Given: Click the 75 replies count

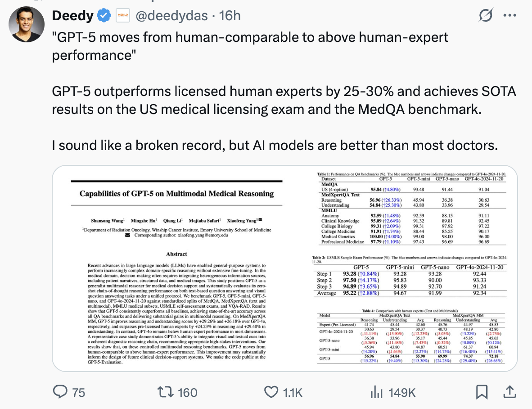Looking at the screenshot, I should click(x=79, y=393).
